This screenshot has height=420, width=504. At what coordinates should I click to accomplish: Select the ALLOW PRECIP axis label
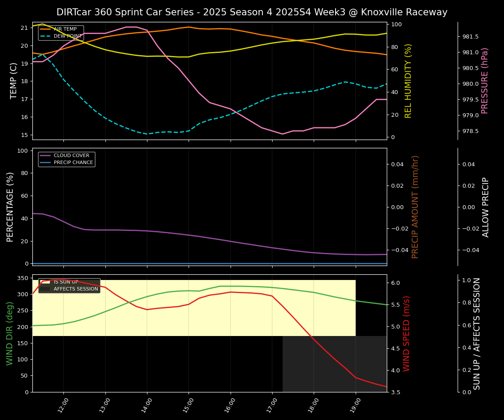pos(486,206)
